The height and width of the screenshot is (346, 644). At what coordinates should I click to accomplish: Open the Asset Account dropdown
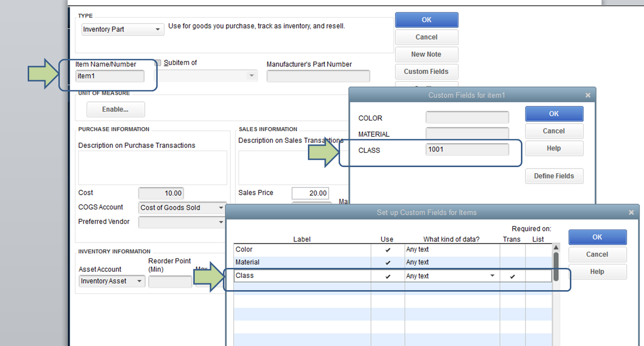139,281
